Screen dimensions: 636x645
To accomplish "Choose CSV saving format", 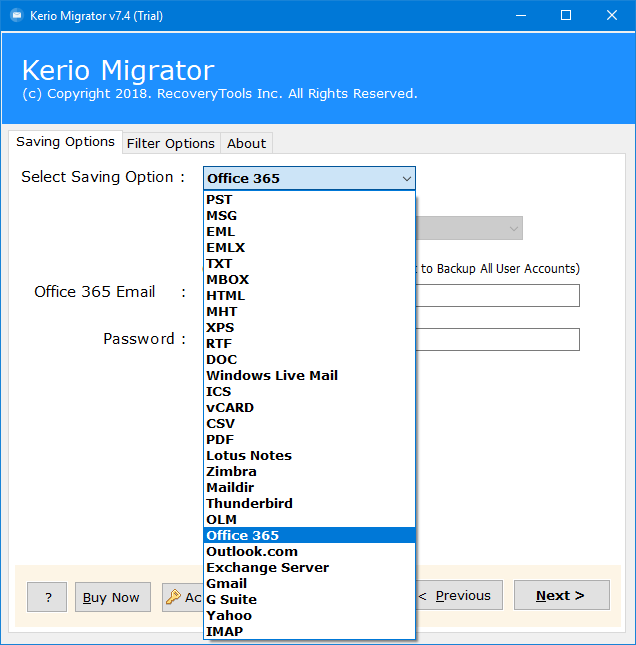I will (x=309, y=424).
